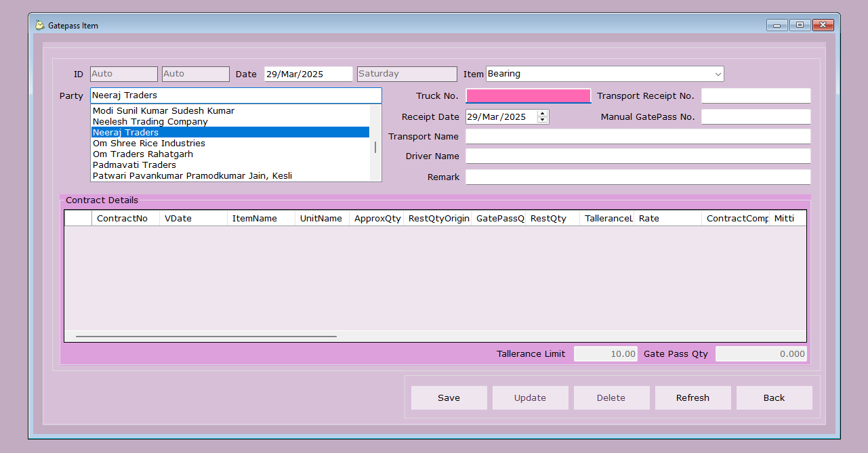
Task: Click the Remark text field
Action: (x=638, y=177)
